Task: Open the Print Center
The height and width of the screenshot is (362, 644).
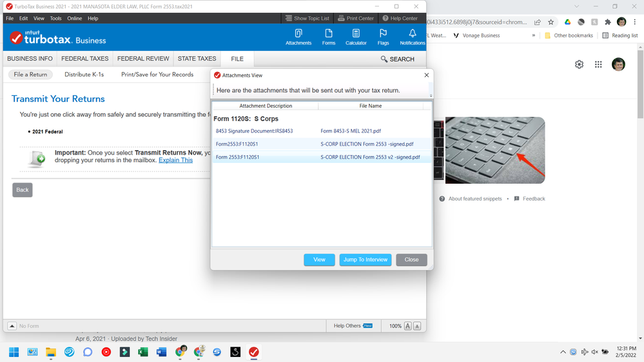Action: (x=356, y=19)
